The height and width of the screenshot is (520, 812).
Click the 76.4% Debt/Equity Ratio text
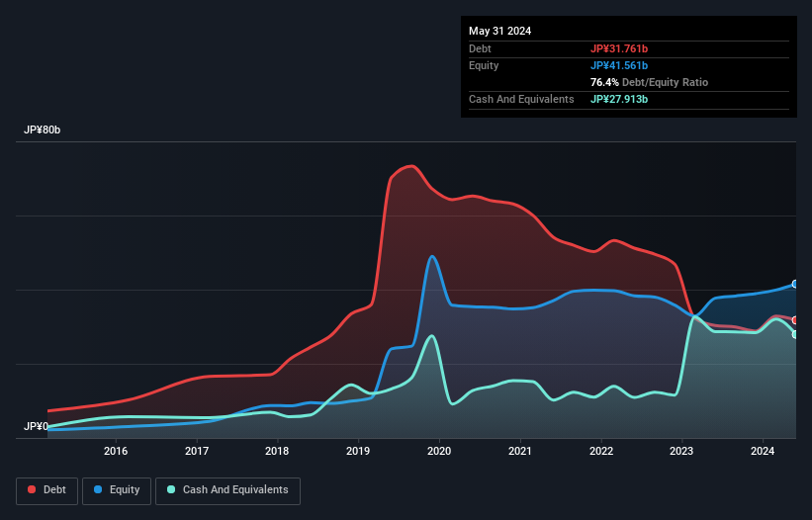point(649,82)
